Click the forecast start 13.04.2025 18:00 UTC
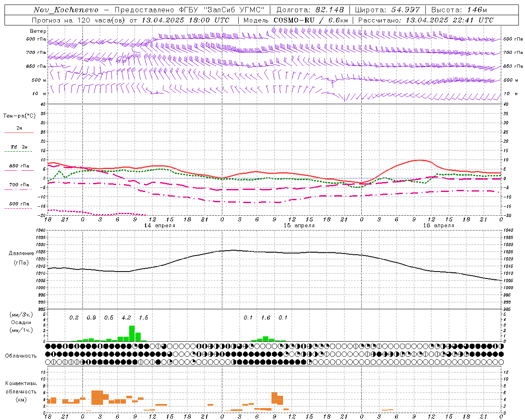Screen dimensions: 525x420 click(185, 20)
